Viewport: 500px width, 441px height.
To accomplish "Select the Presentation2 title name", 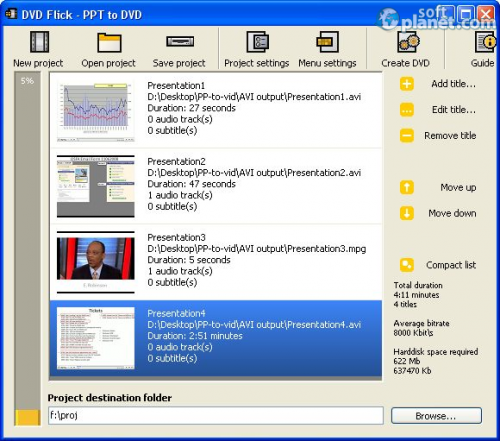I will pos(176,161).
